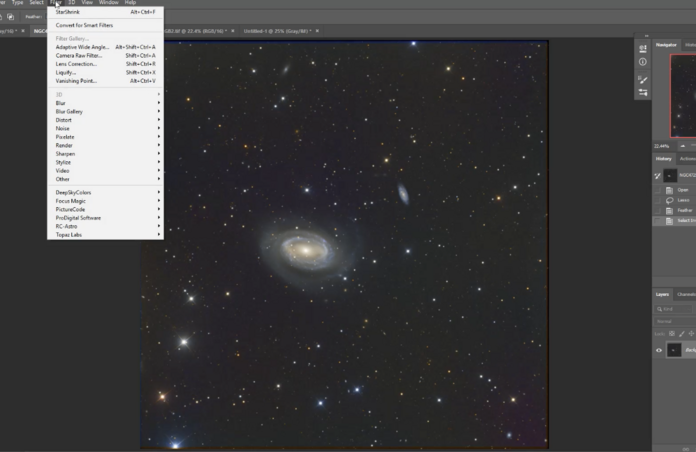
Task: Select the Open history state
Action: (x=674, y=190)
